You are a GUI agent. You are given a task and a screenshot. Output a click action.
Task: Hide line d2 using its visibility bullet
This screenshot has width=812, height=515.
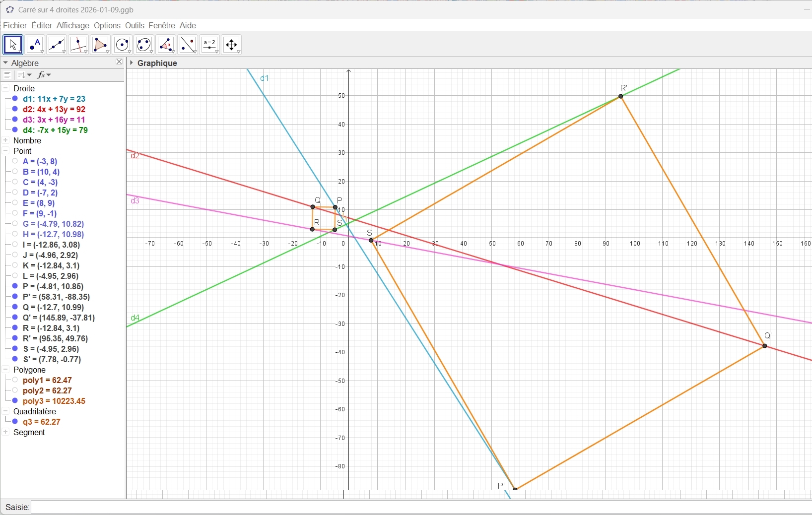click(15, 109)
